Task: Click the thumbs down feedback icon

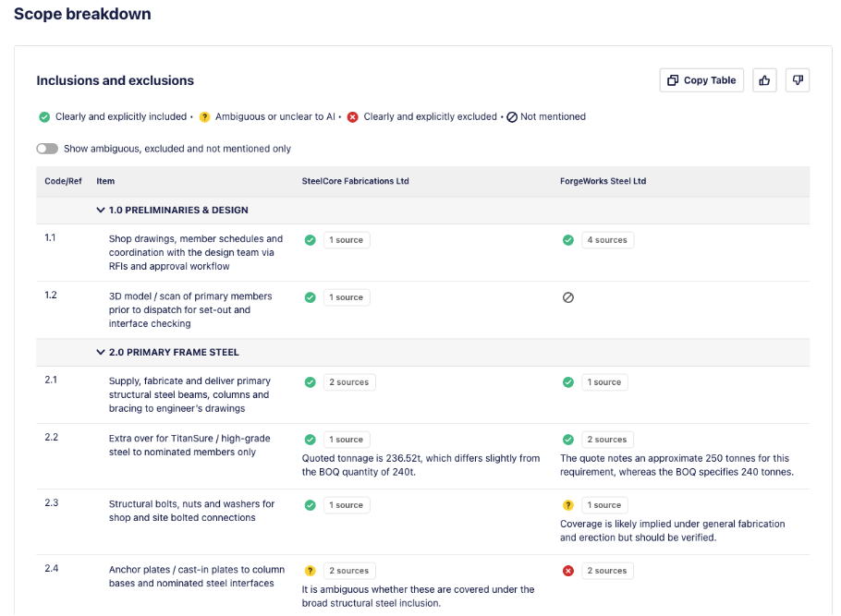Action: coord(798,80)
